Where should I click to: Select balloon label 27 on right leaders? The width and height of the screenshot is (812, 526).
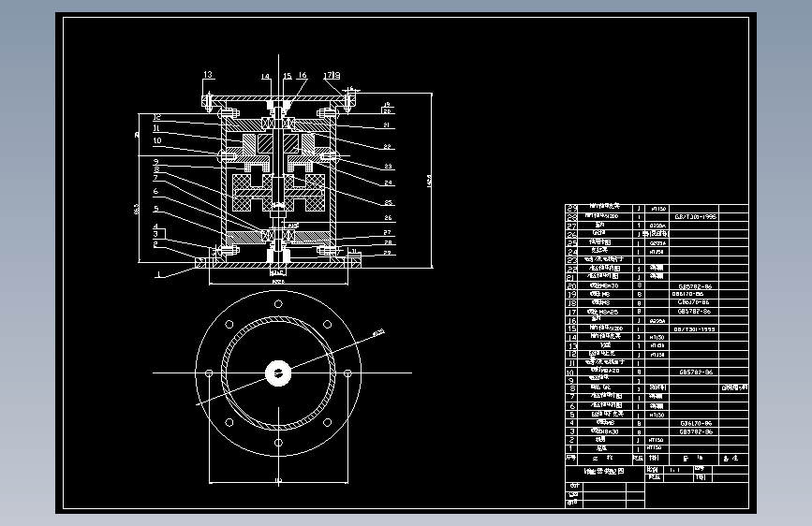point(387,232)
